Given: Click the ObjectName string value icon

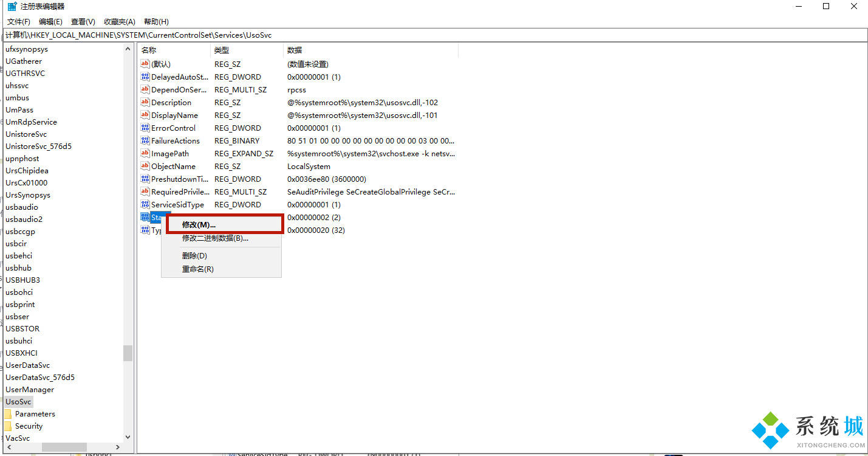Looking at the screenshot, I should pyautogui.click(x=145, y=166).
